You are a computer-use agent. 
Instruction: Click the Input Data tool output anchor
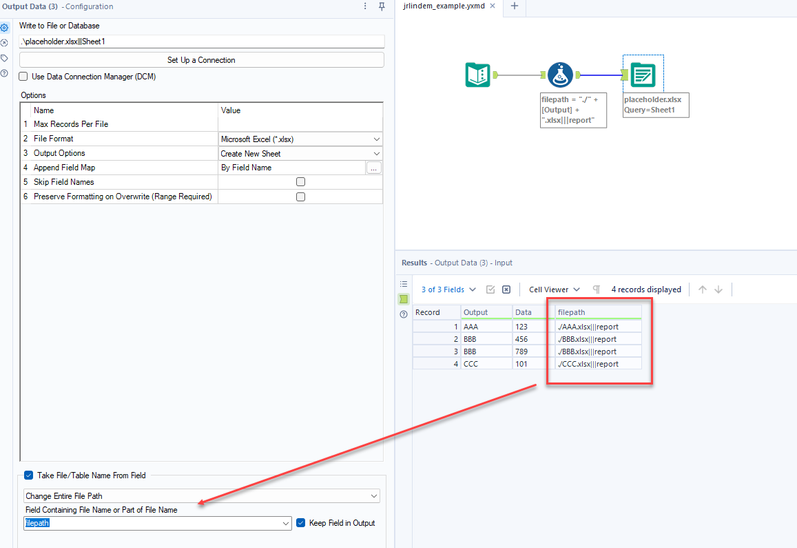tap(495, 75)
